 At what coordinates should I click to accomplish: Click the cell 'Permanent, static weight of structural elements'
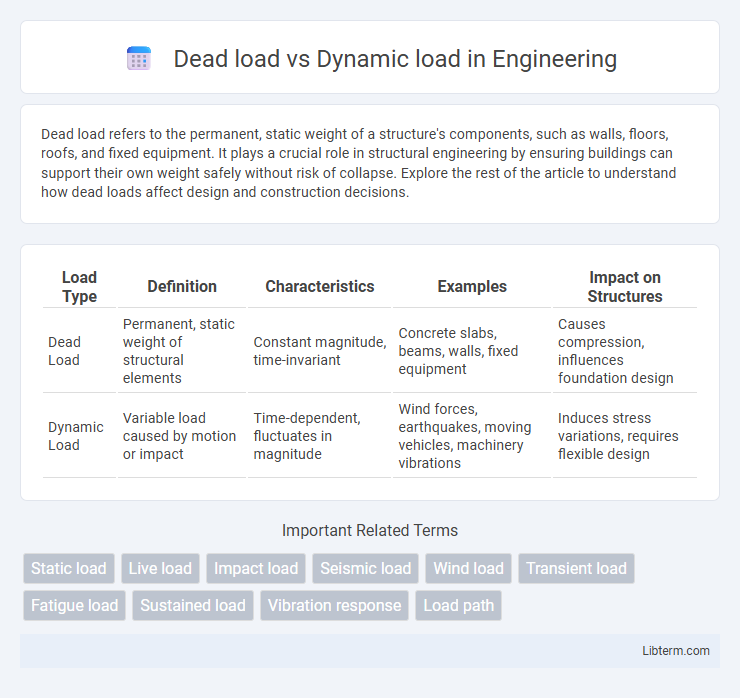[182, 351]
